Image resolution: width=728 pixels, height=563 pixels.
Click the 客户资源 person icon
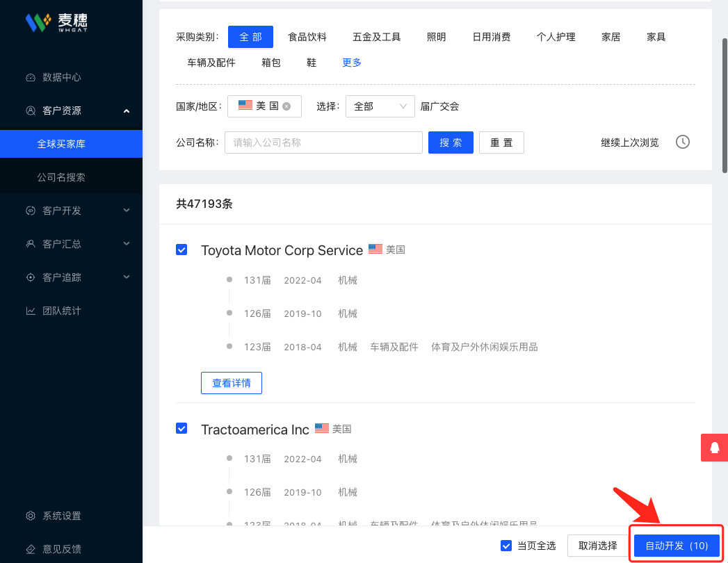pos(31,111)
